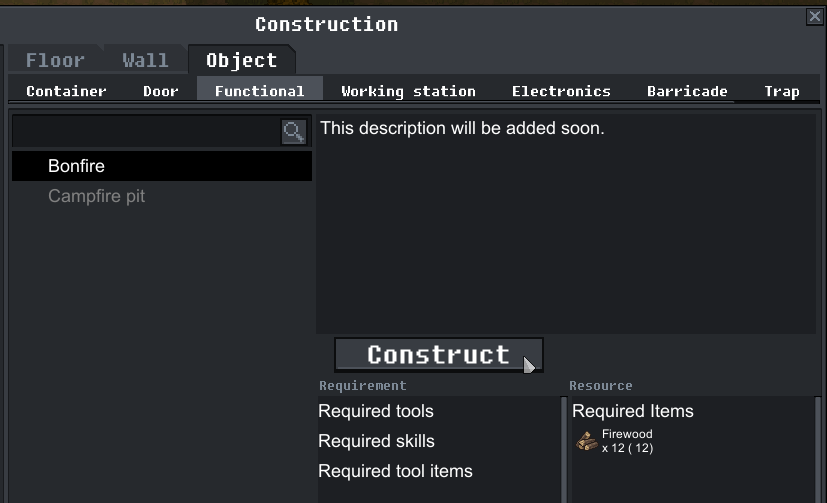Open the Door category
This screenshot has width=827, height=503.
coord(161,91)
